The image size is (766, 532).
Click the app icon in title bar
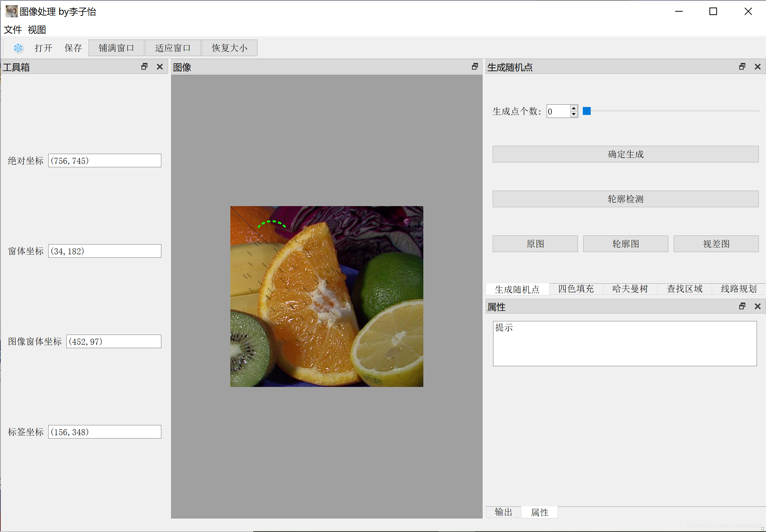pyautogui.click(x=12, y=11)
